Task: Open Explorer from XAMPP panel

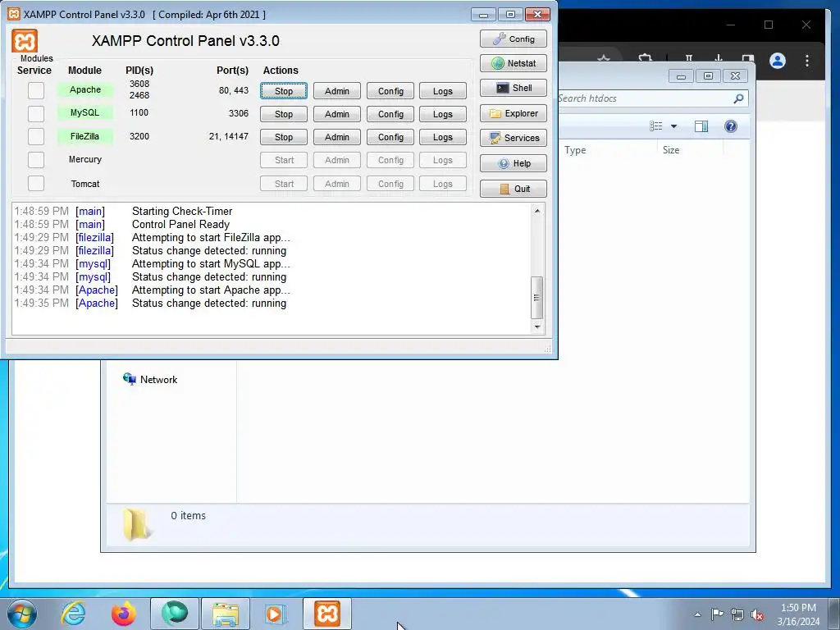Action: tap(514, 113)
